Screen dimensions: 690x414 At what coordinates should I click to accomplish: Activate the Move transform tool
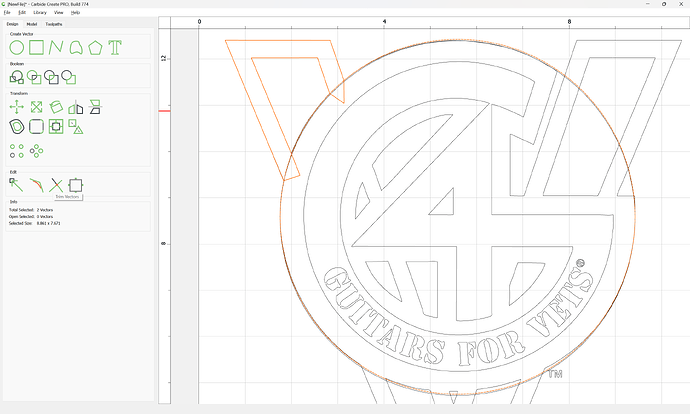17,107
